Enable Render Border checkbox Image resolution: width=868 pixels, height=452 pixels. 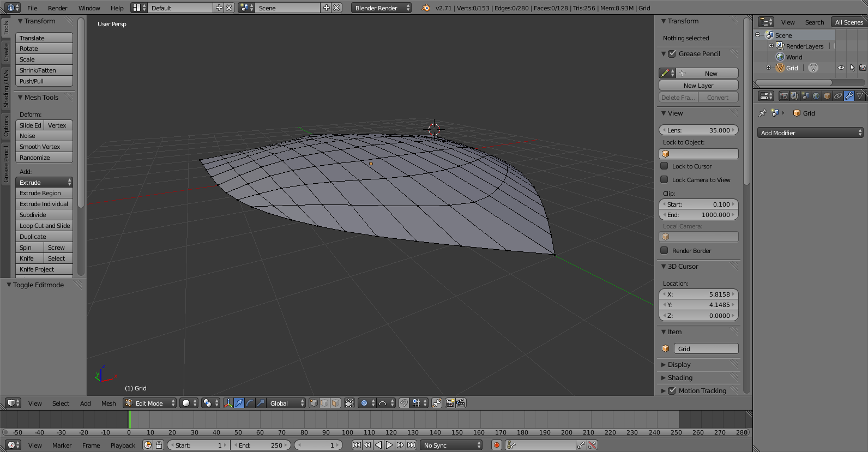tap(664, 250)
